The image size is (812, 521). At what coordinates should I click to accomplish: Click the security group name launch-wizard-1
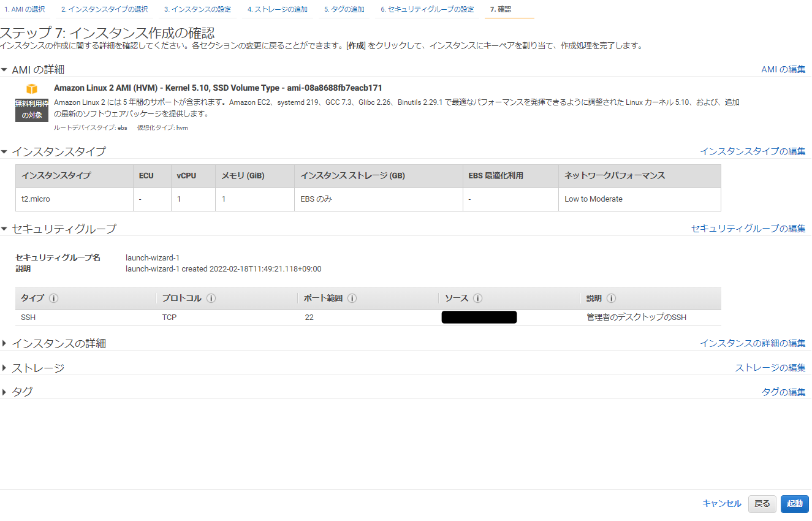tap(153, 258)
